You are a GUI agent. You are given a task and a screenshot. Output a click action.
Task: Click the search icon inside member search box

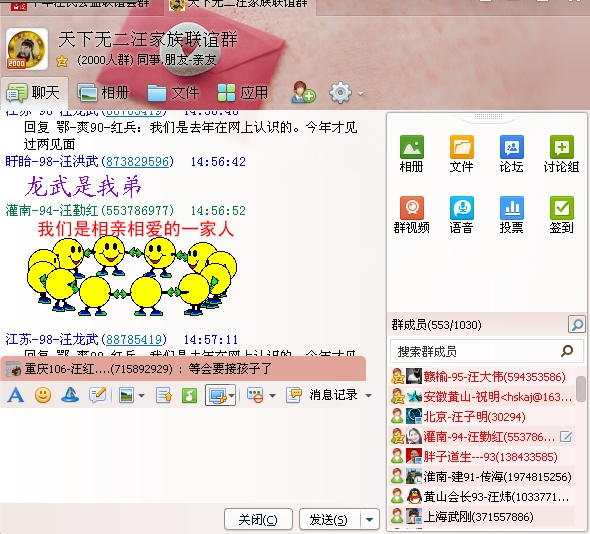click(x=567, y=351)
